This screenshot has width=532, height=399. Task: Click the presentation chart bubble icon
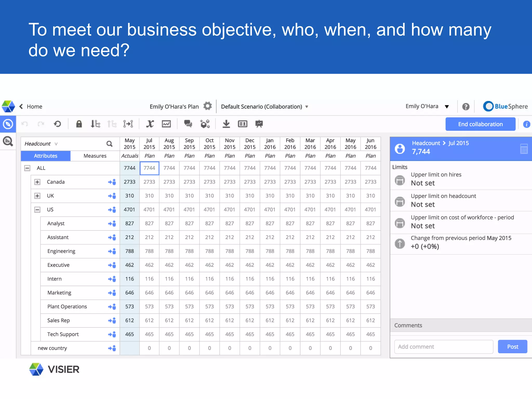point(259,124)
